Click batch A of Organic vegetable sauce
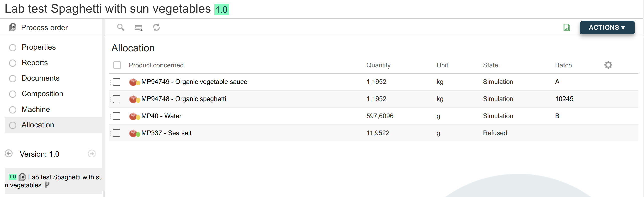 click(557, 82)
